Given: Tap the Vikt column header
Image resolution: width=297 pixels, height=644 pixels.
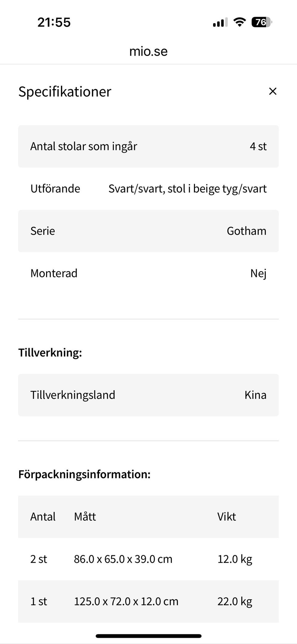Looking at the screenshot, I should click(226, 516).
